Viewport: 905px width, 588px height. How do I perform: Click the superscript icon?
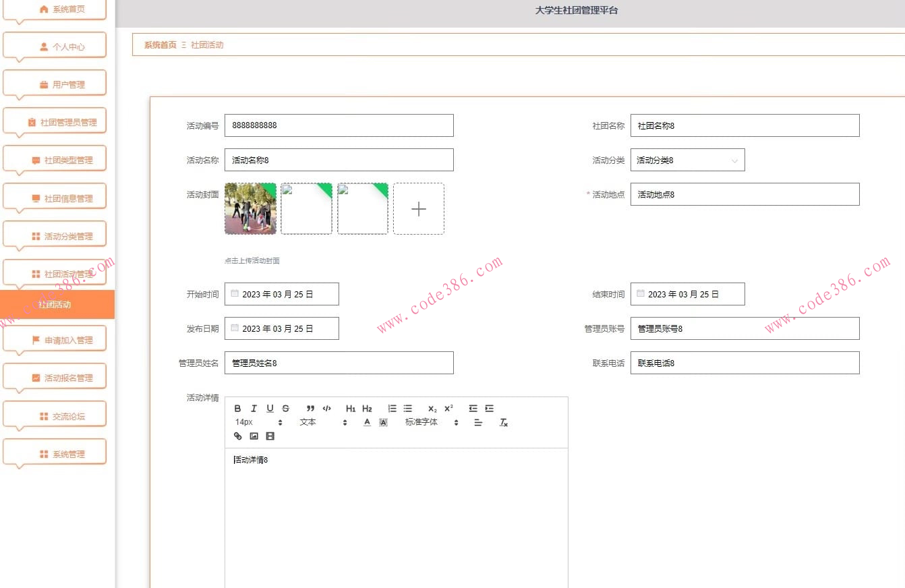(448, 409)
